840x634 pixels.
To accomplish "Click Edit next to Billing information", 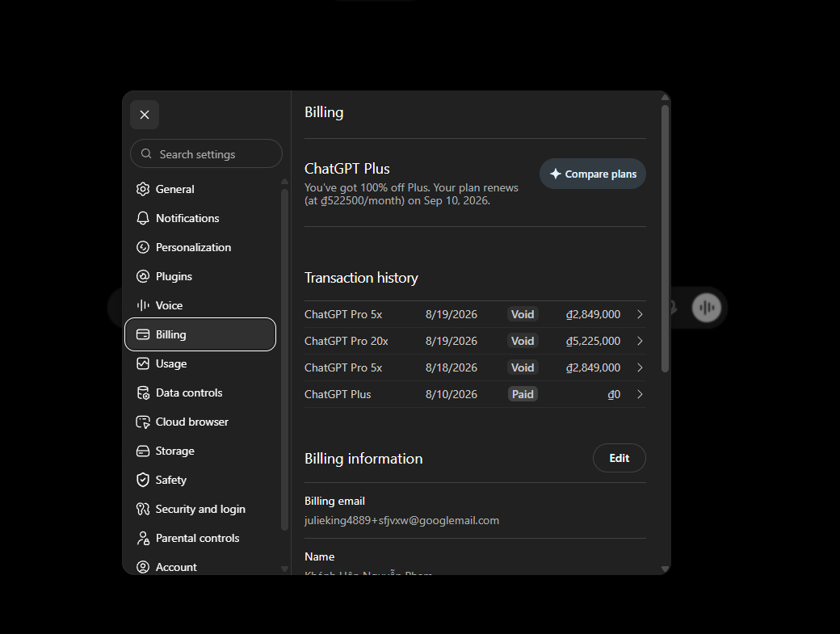I will point(619,458).
